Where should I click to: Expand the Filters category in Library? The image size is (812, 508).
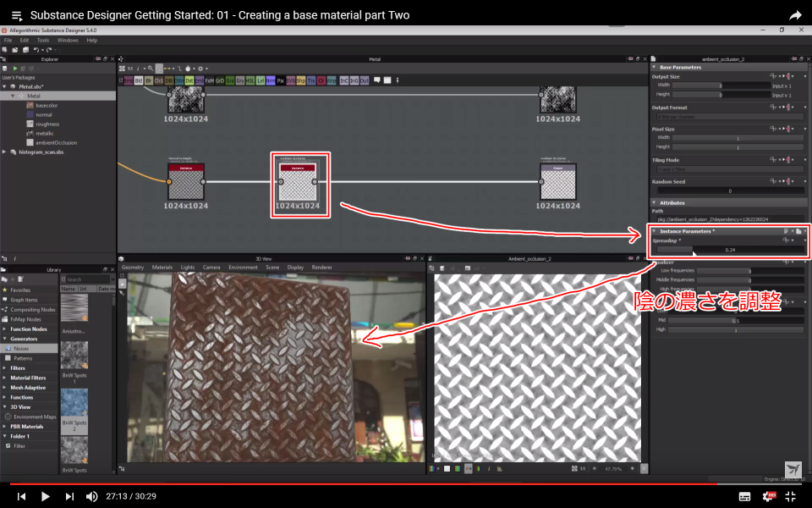5,368
